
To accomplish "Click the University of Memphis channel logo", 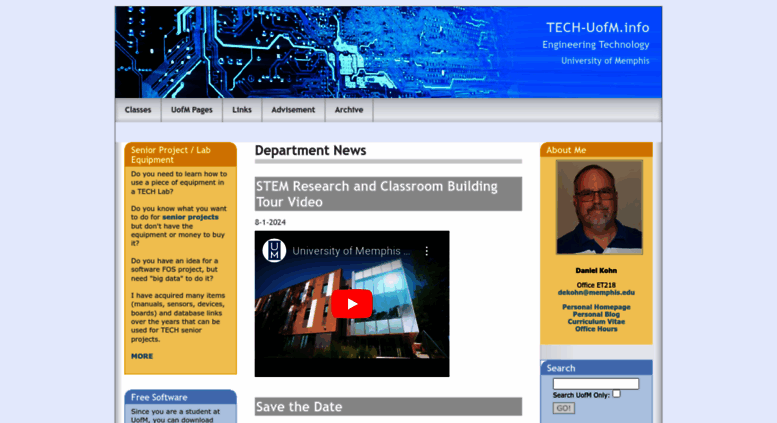I will click(x=274, y=250).
